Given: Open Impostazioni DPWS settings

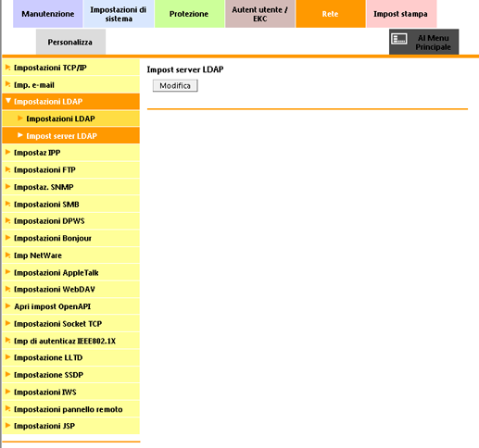Looking at the screenshot, I should 70,221.
